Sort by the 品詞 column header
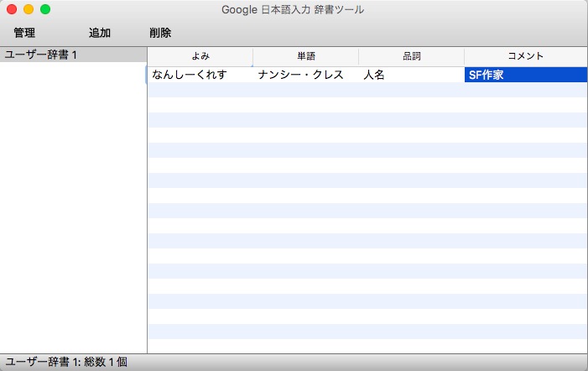588x371 pixels. pyautogui.click(x=411, y=56)
